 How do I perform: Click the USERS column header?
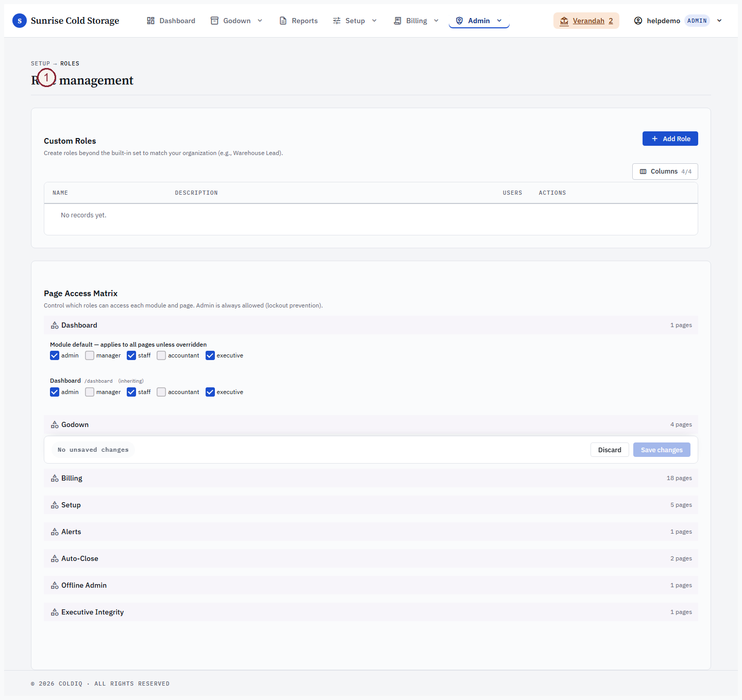coord(512,193)
